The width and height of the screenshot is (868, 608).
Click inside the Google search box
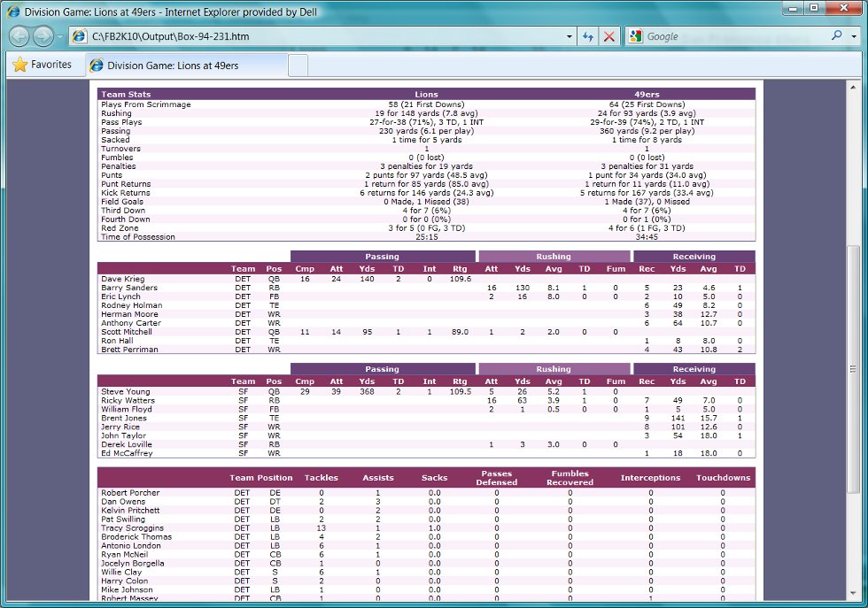(x=726, y=36)
